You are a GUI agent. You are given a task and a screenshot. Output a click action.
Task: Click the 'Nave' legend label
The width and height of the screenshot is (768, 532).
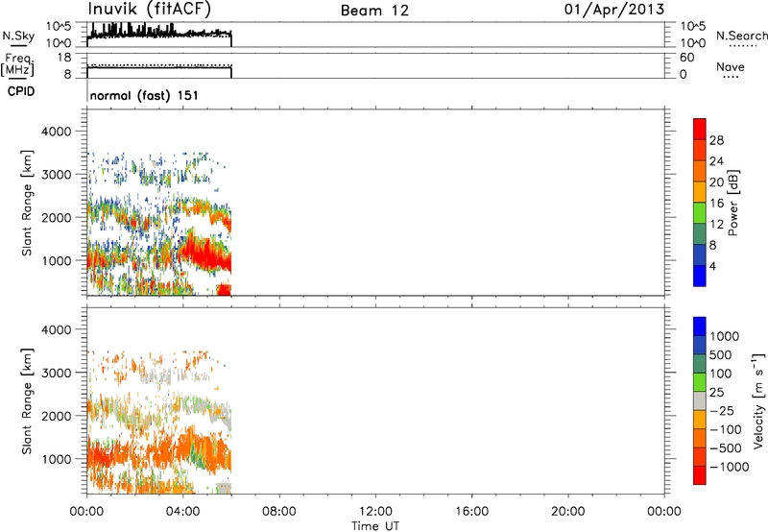click(x=730, y=66)
